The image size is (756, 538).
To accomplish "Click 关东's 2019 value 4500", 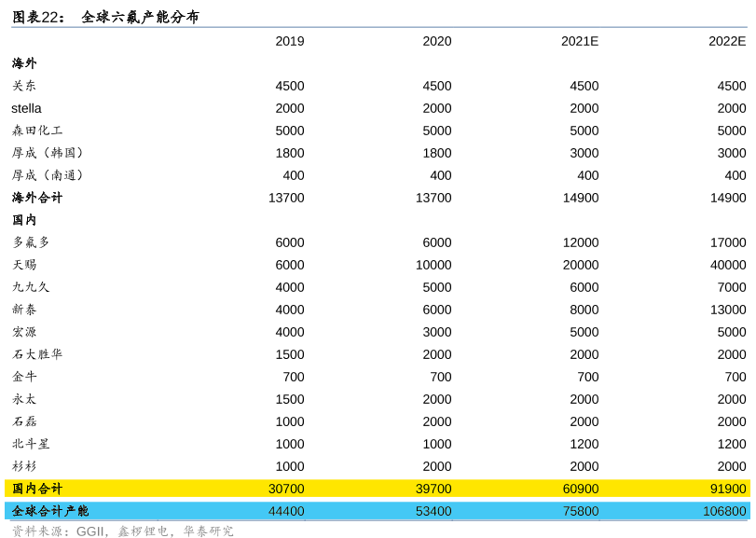I will 290,86.
